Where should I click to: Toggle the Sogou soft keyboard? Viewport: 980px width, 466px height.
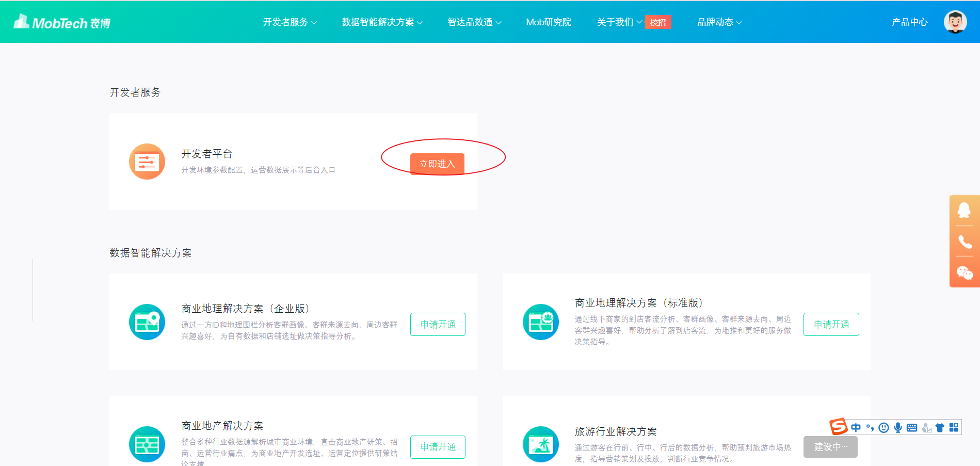click(x=912, y=427)
